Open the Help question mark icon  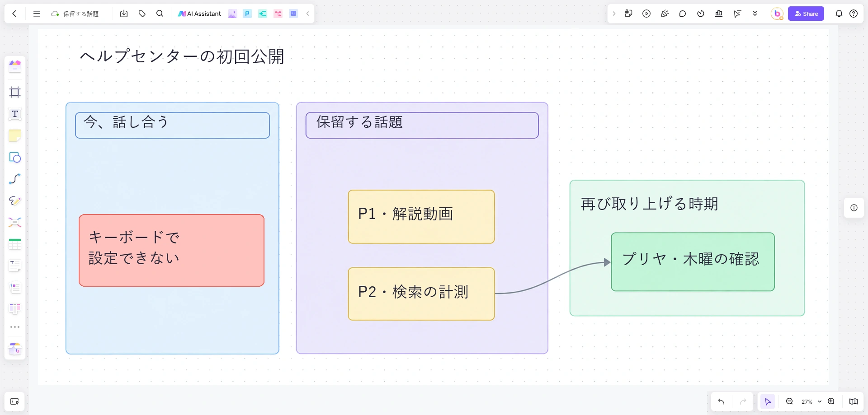(854, 14)
